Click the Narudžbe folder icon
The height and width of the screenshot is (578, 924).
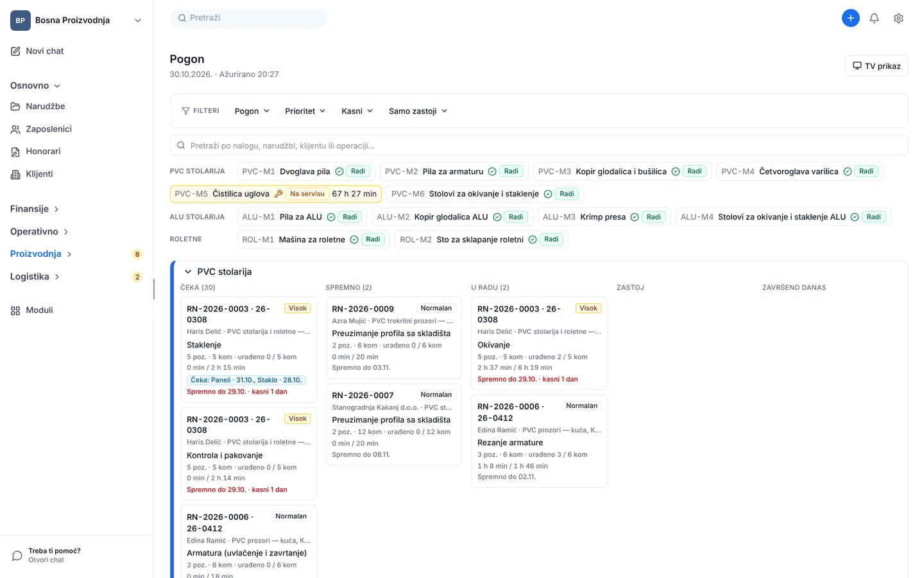pyautogui.click(x=15, y=107)
